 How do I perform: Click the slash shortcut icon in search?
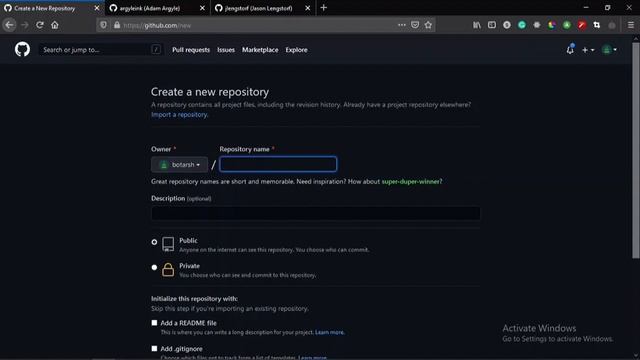pyautogui.click(x=156, y=49)
